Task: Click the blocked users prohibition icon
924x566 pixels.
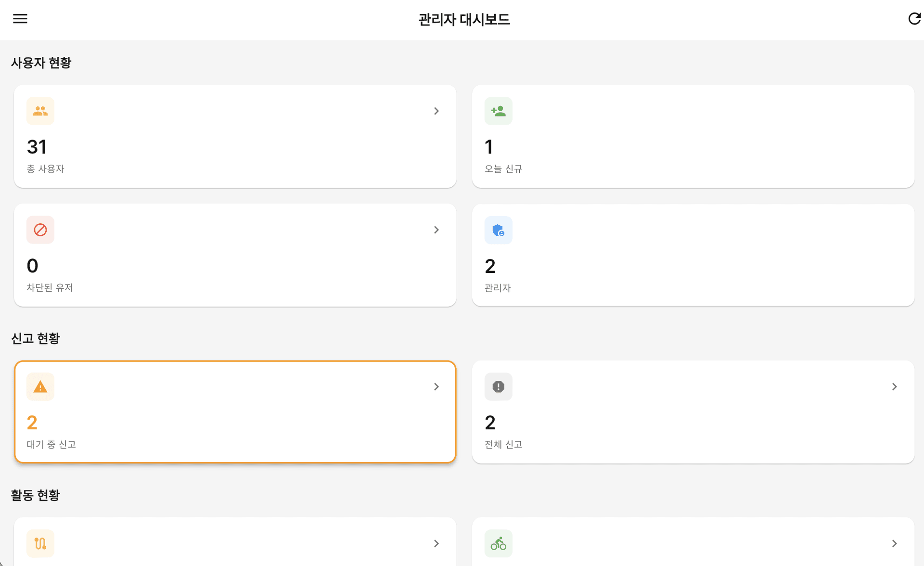Action: pos(40,230)
